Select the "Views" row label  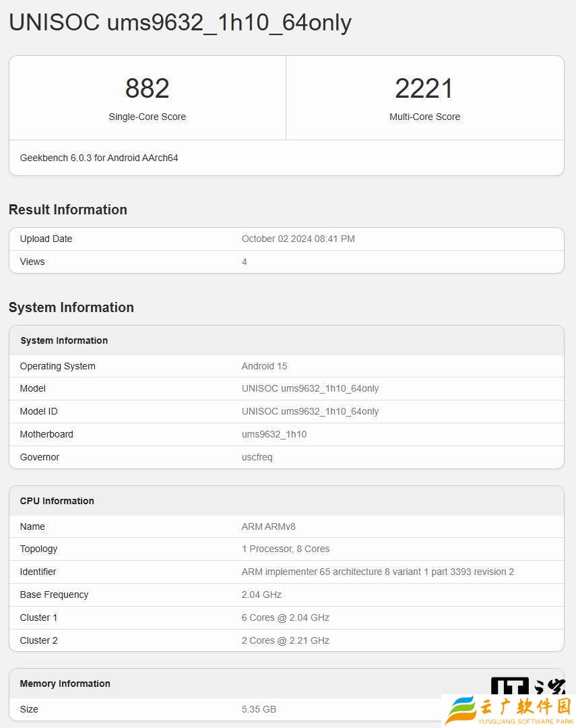(x=32, y=262)
